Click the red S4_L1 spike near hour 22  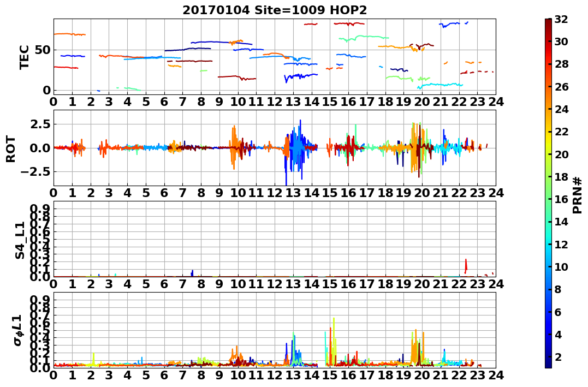(466, 266)
